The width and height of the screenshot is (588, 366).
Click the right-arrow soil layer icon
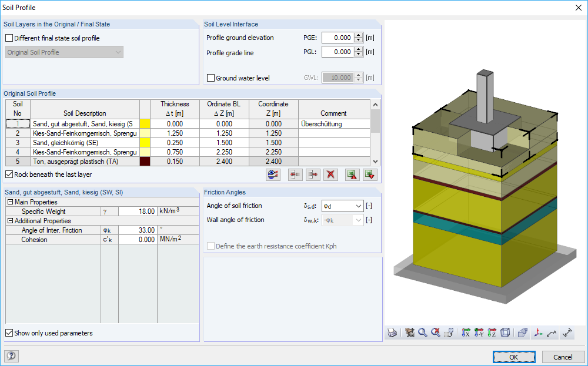coord(313,174)
